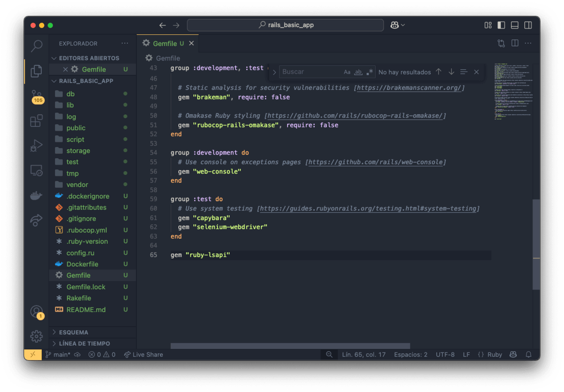This screenshot has width=564, height=392.
Task: Open Gemfile.lock file
Action: [x=93, y=287]
